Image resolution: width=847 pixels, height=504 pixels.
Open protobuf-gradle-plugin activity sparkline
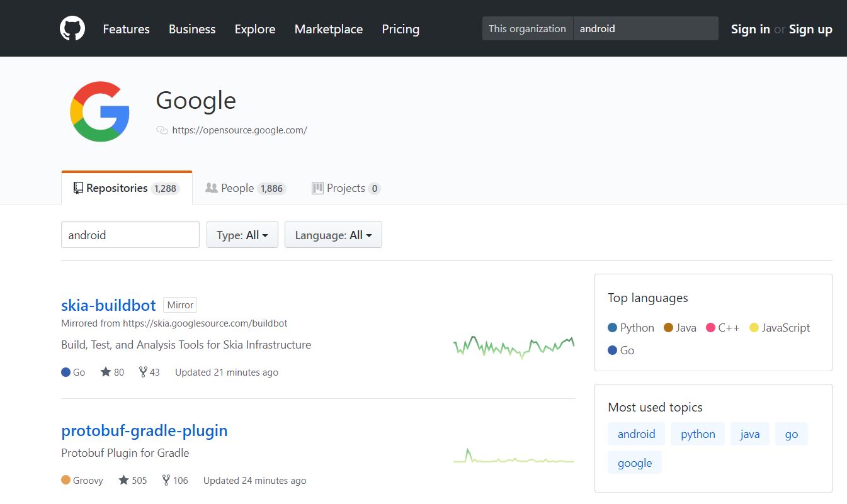click(513, 457)
